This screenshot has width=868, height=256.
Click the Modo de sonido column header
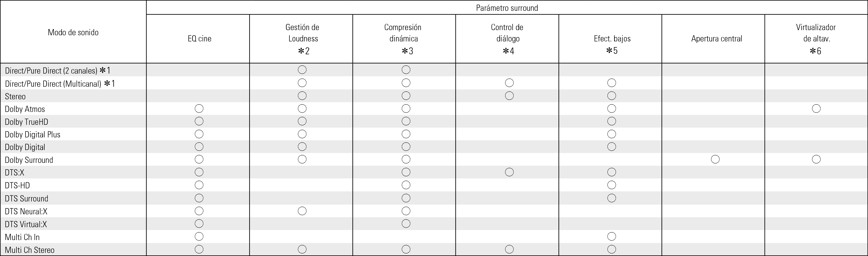pos(73,33)
